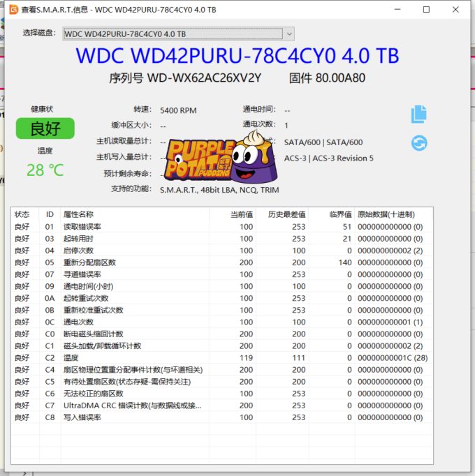This screenshot has height=476, width=475.
Task: Click the blue refresh icon
Action: tap(419, 143)
